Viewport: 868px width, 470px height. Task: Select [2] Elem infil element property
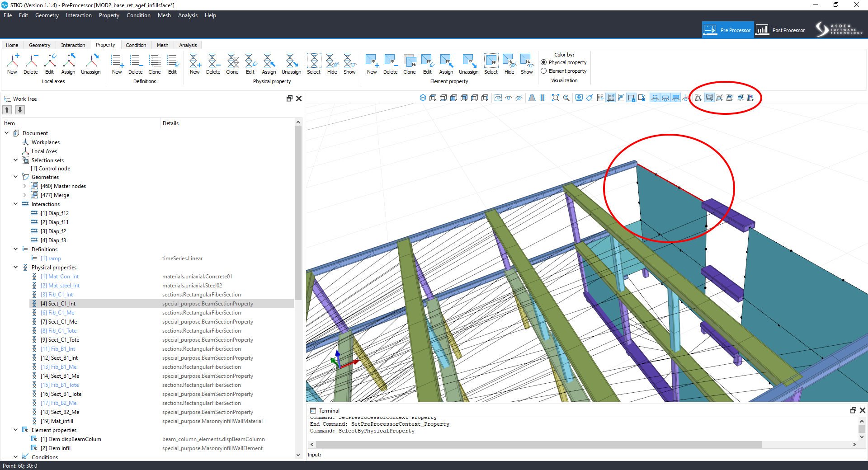55,448
